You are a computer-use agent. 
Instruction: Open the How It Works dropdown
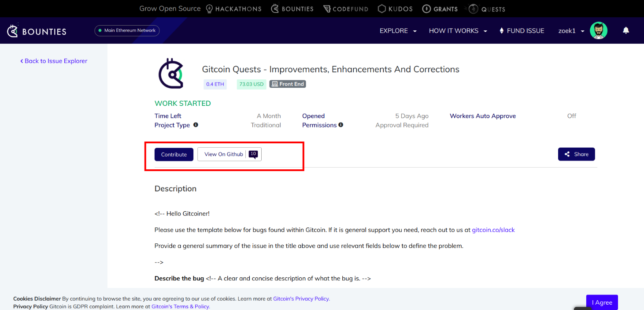pos(458,30)
